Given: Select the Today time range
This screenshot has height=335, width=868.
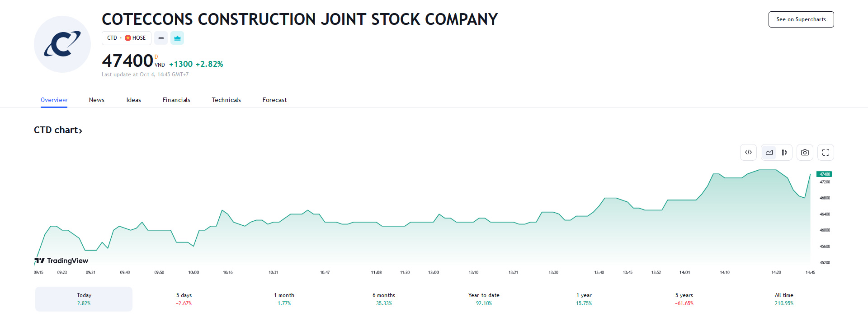Looking at the screenshot, I should click(x=84, y=299).
